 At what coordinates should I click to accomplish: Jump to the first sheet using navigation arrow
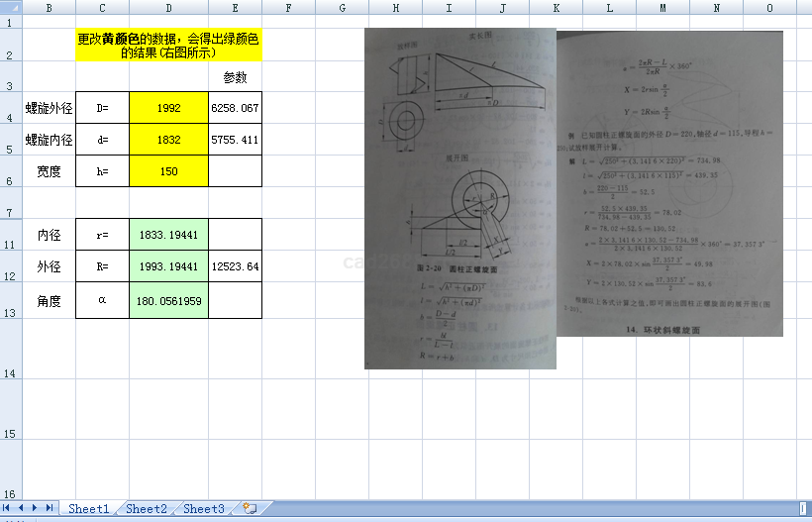point(8,508)
